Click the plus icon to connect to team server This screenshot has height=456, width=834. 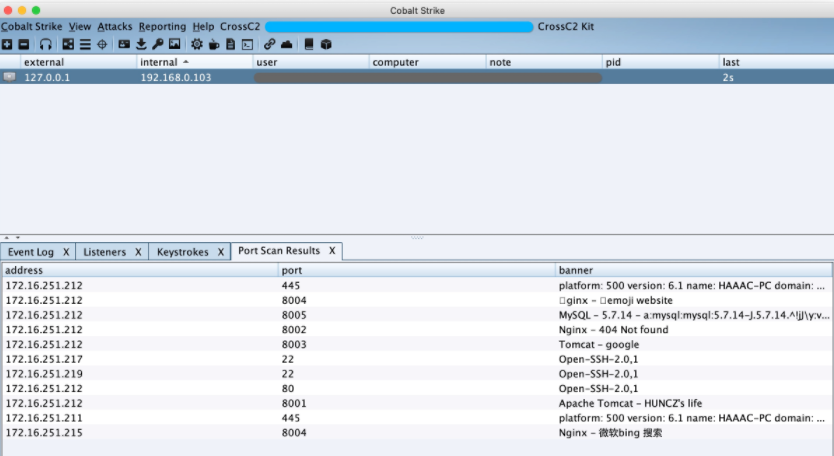click(x=7, y=44)
